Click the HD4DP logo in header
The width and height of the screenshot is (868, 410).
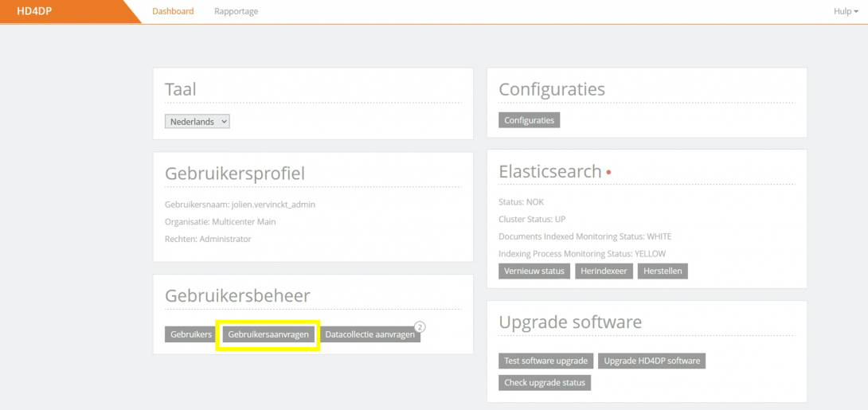click(x=34, y=11)
